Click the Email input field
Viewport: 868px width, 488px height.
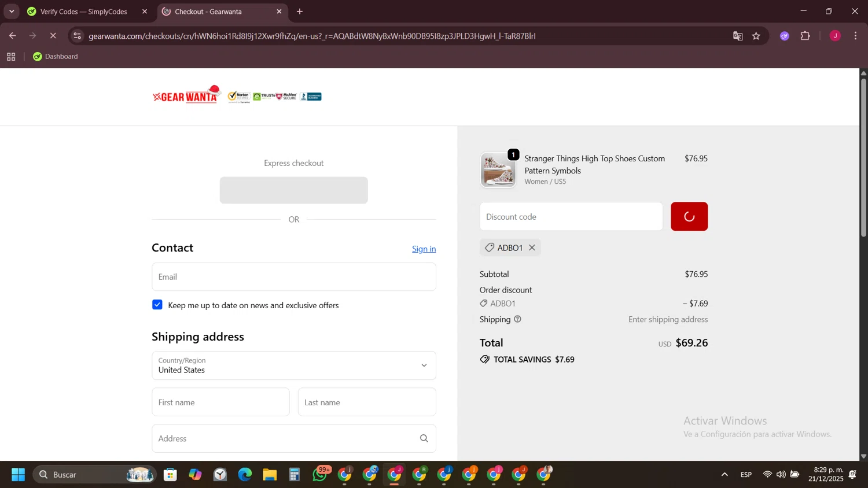[293, 276]
